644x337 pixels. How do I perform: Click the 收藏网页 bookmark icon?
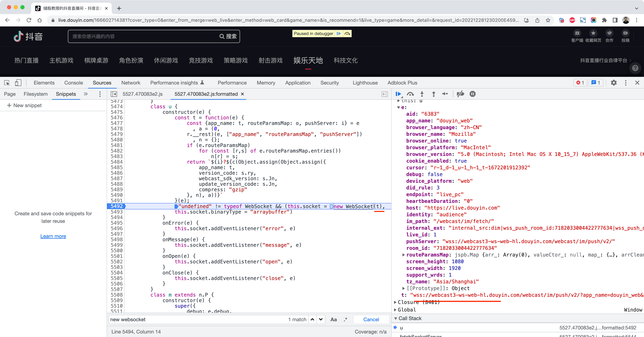(x=593, y=33)
